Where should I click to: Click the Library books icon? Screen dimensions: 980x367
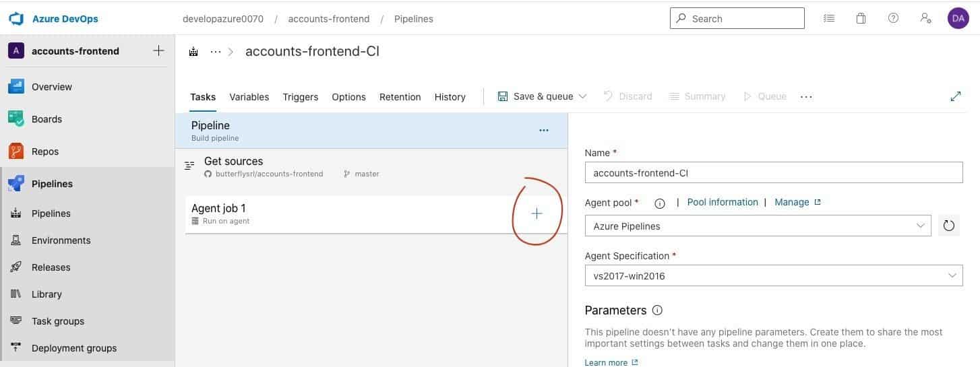click(x=16, y=294)
